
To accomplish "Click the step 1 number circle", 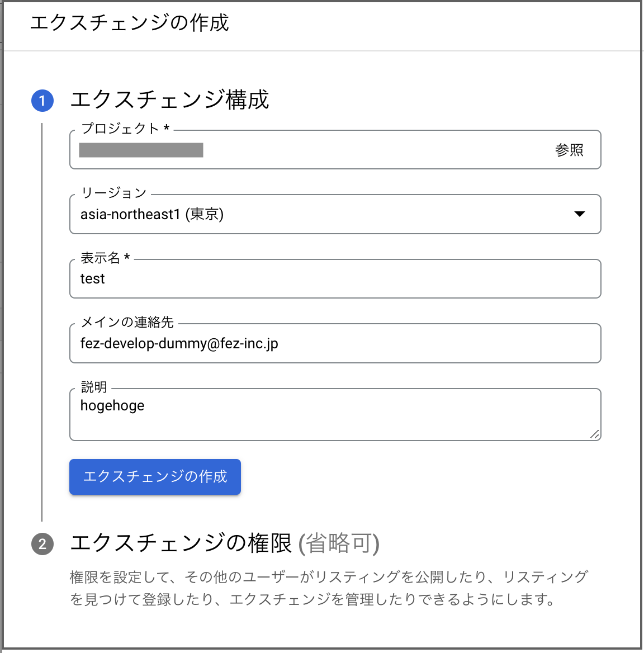I will point(42,101).
